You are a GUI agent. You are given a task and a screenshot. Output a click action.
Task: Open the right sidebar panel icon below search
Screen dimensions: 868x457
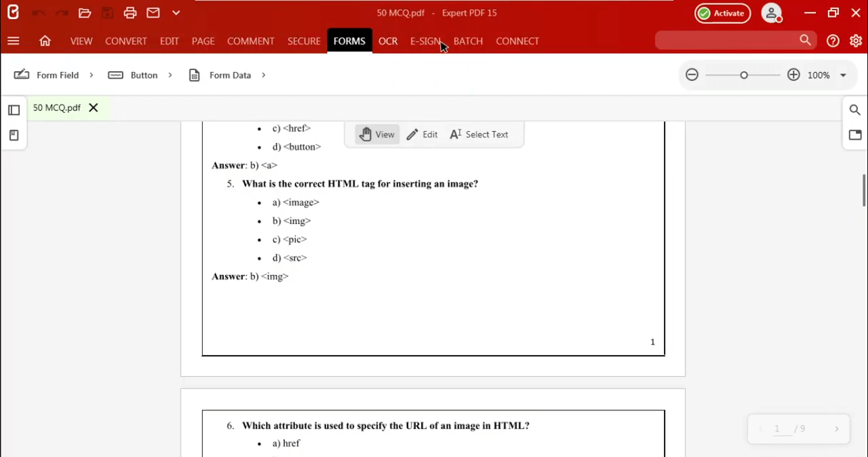855,135
